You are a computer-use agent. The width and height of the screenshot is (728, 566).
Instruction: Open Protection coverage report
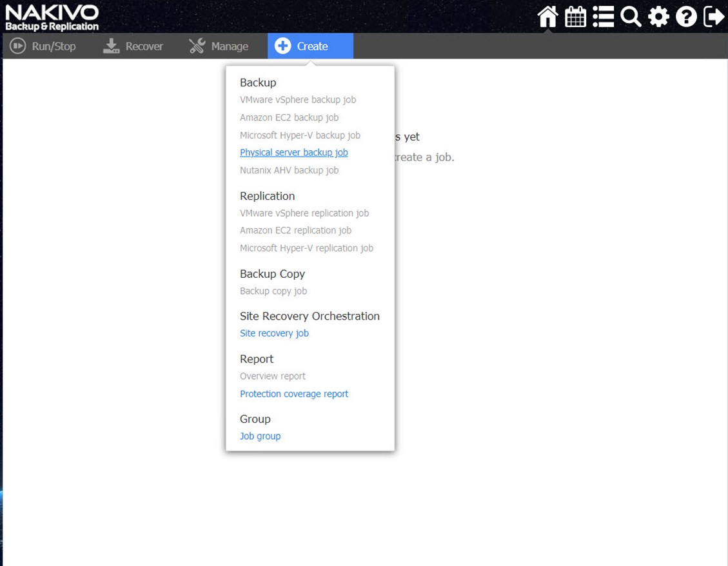coord(294,394)
